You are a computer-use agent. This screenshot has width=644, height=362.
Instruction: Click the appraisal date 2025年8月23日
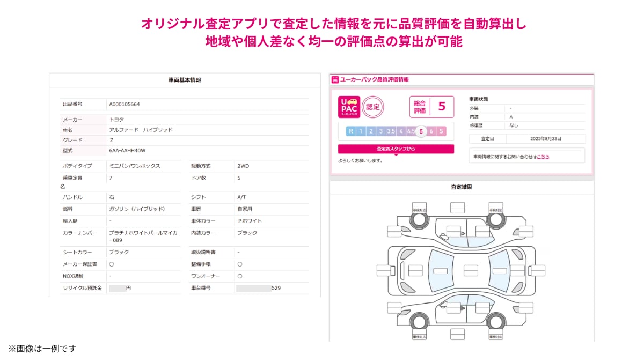tap(546, 138)
